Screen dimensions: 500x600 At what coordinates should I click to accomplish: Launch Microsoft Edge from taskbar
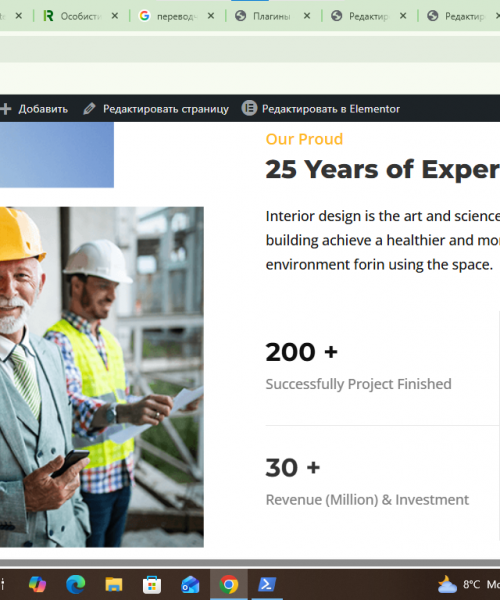pos(75,584)
